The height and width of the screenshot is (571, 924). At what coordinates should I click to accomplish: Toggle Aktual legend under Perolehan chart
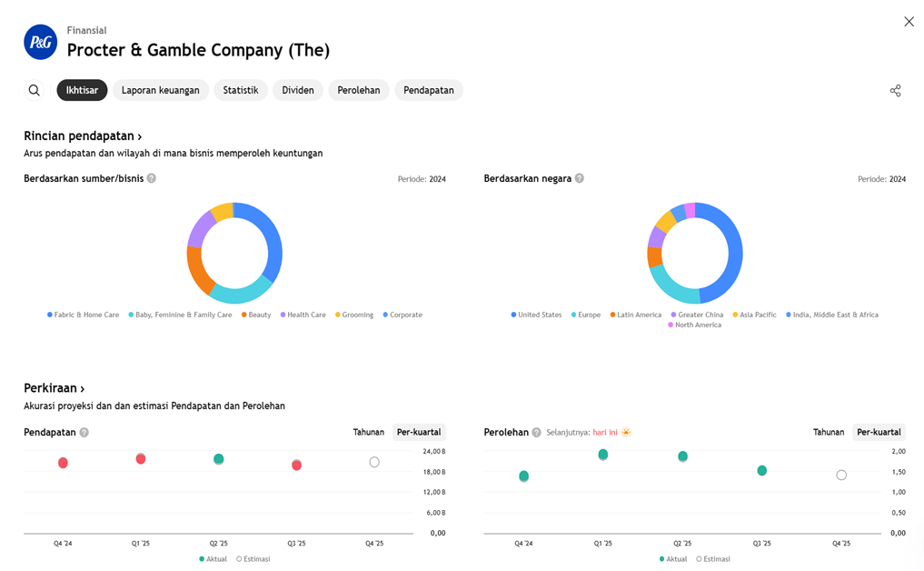click(673, 559)
